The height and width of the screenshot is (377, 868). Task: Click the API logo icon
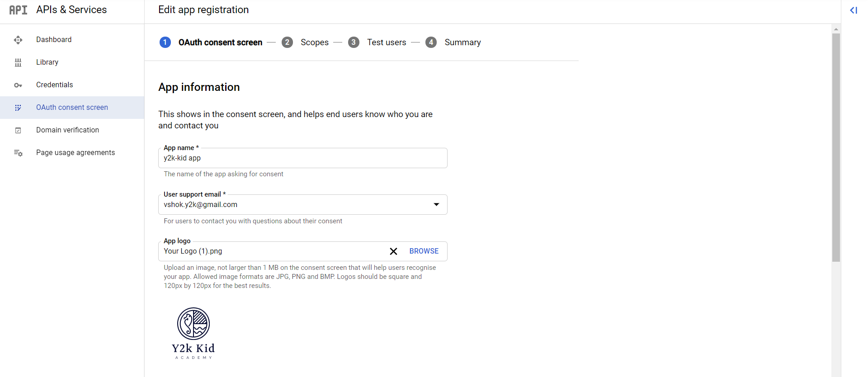(x=18, y=10)
